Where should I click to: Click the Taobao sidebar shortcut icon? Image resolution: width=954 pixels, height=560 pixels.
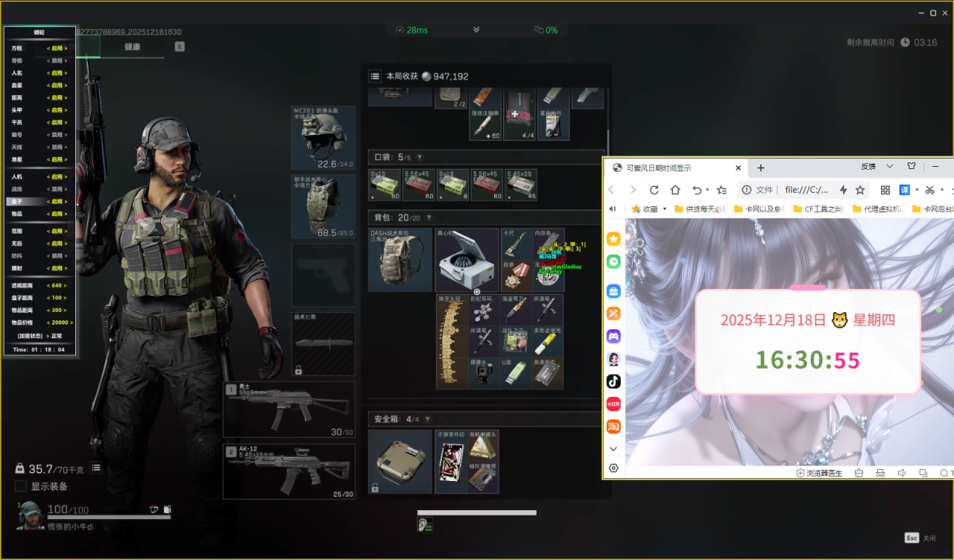coord(613,426)
